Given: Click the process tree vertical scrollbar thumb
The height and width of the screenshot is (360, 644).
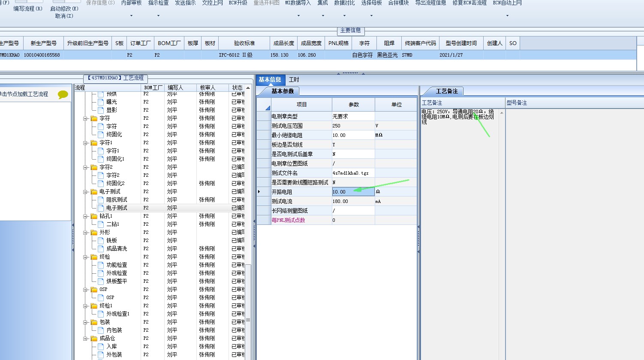Looking at the screenshot, I should [x=248, y=320].
